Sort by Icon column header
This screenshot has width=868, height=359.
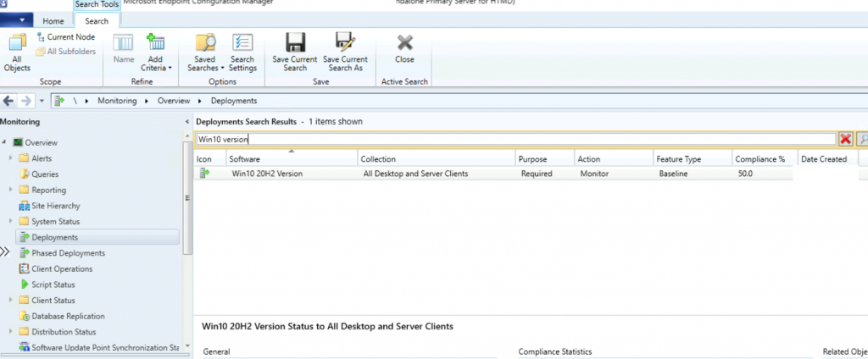[210, 159]
